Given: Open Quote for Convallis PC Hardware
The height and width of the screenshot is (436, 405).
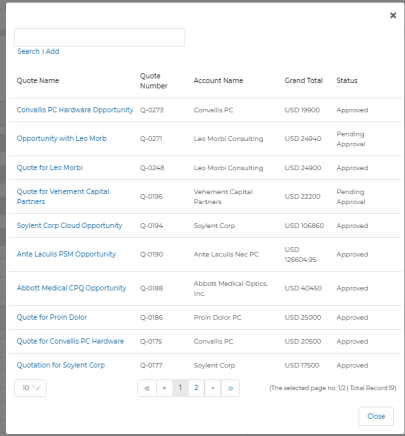Looking at the screenshot, I should click(x=70, y=341).
